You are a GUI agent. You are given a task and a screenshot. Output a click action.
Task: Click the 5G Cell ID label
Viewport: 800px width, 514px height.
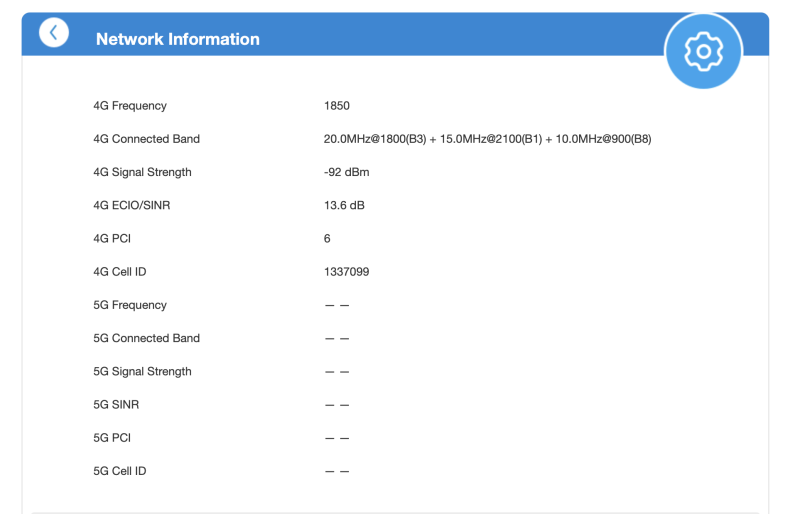point(119,471)
